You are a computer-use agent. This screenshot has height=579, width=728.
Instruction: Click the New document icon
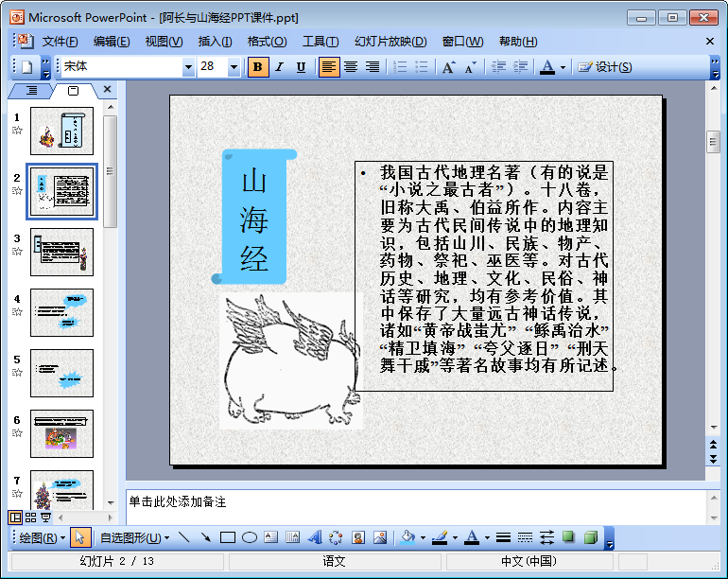click(26, 67)
